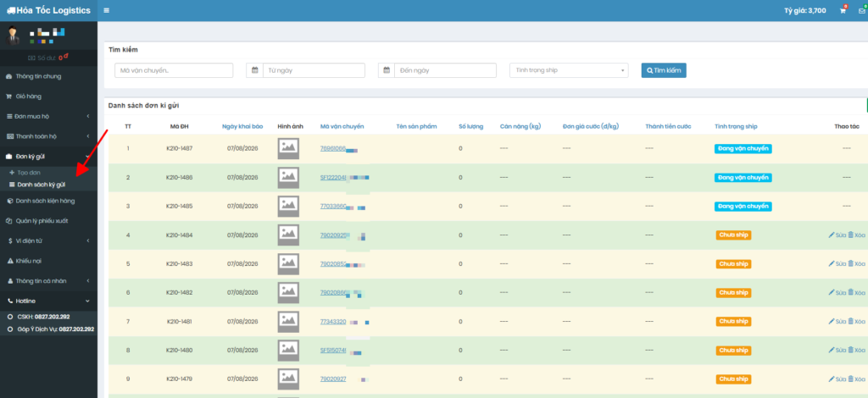Sort by Mã vận chuyển column header
Viewport: 868px width, 398px height.
pyautogui.click(x=342, y=126)
